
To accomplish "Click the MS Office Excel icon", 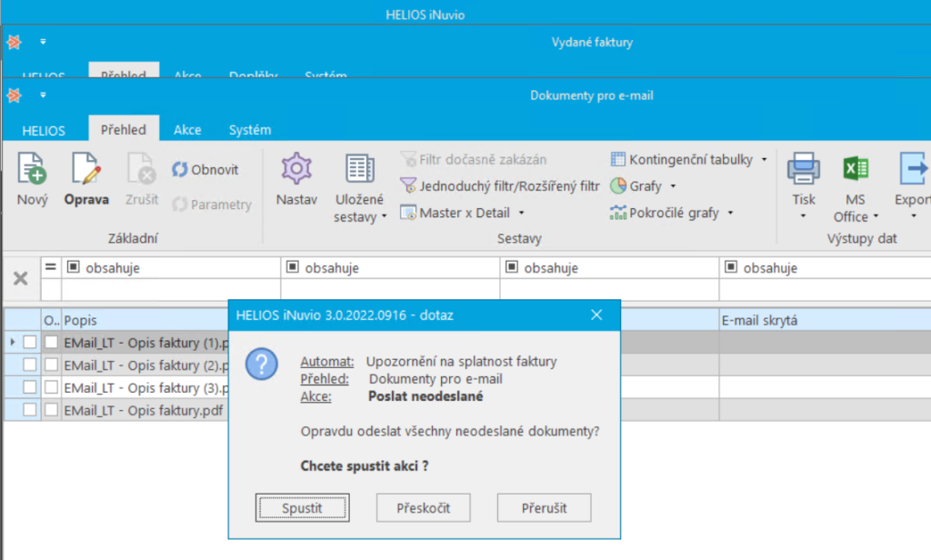I will 856,169.
